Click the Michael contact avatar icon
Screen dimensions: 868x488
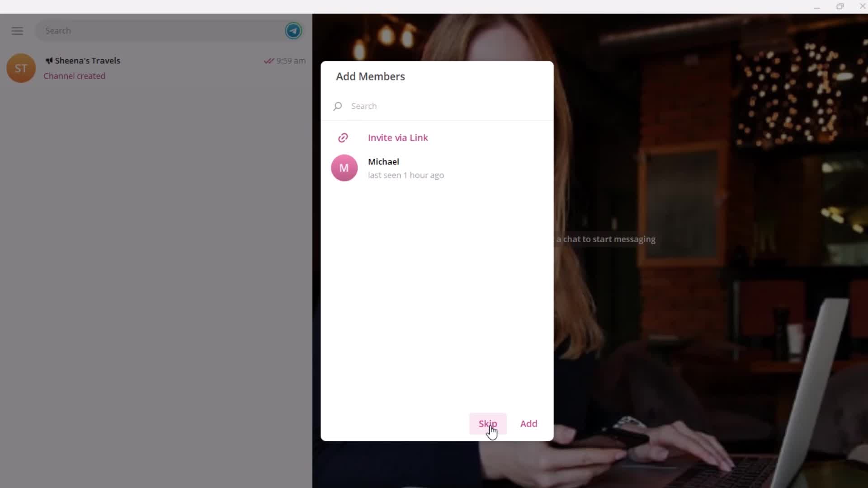coord(344,168)
